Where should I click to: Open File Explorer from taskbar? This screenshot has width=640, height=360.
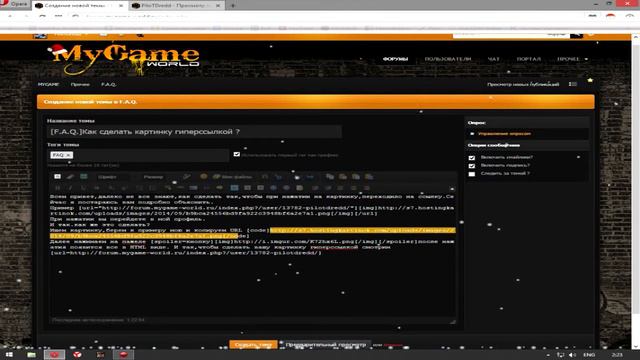coord(31,355)
